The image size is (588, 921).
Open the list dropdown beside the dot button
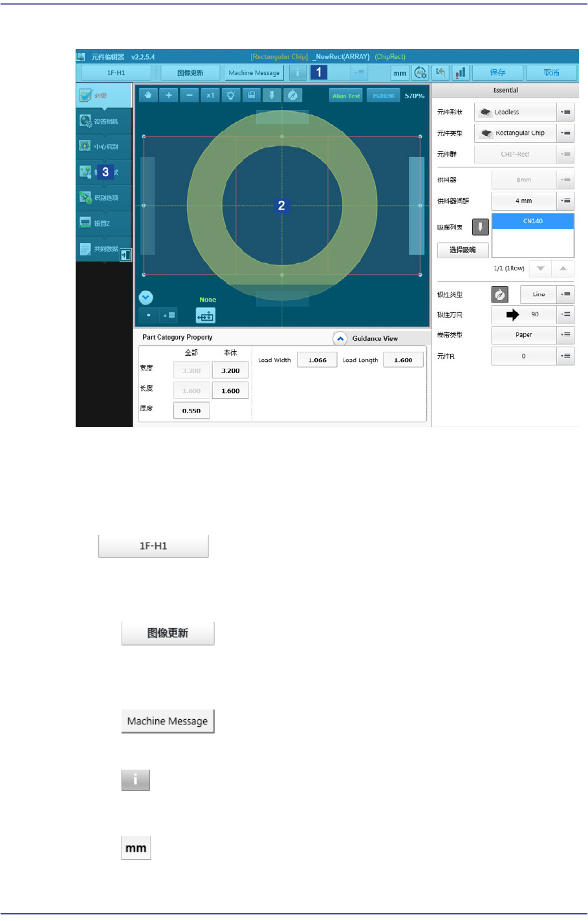[x=168, y=316]
